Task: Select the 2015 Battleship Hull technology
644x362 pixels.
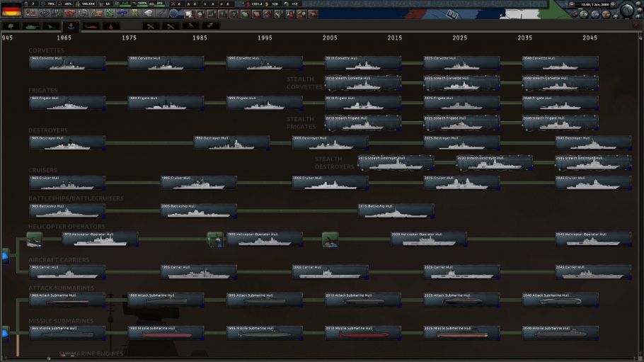Action: coord(396,210)
